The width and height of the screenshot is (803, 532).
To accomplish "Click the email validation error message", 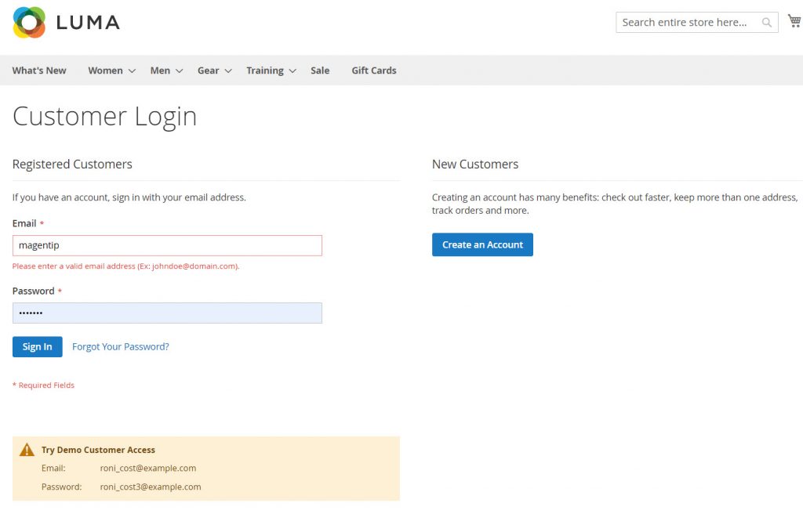I will coord(125,266).
